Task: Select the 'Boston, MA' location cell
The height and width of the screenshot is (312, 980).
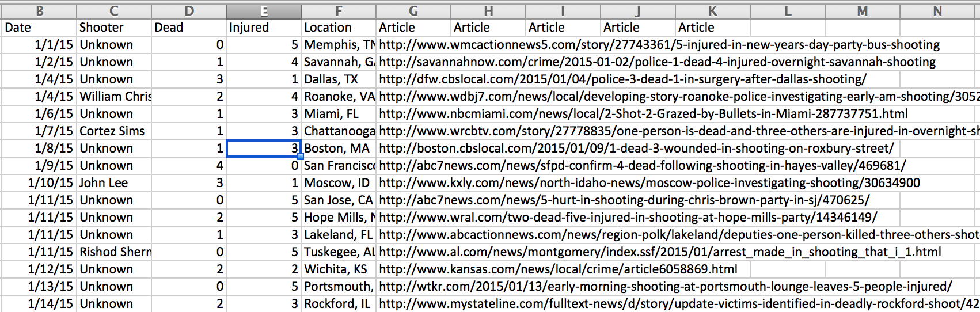Action: click(x=339, y=149)
